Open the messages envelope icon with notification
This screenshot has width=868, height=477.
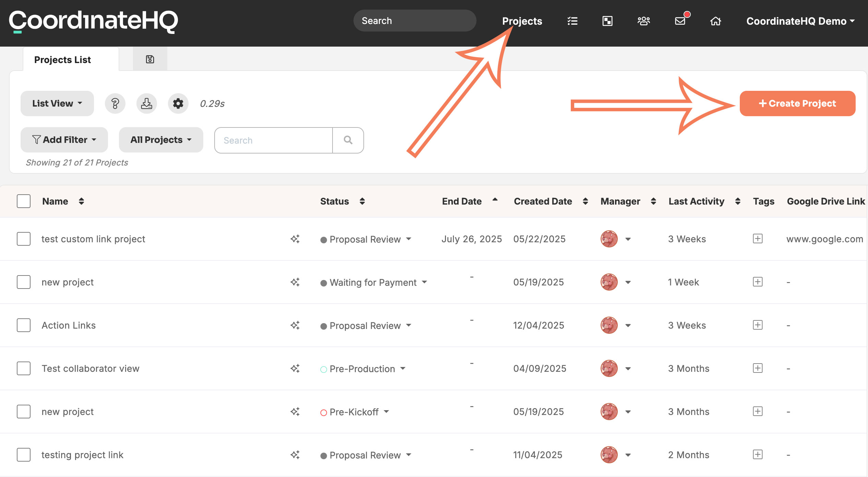(x=680, y=21)
